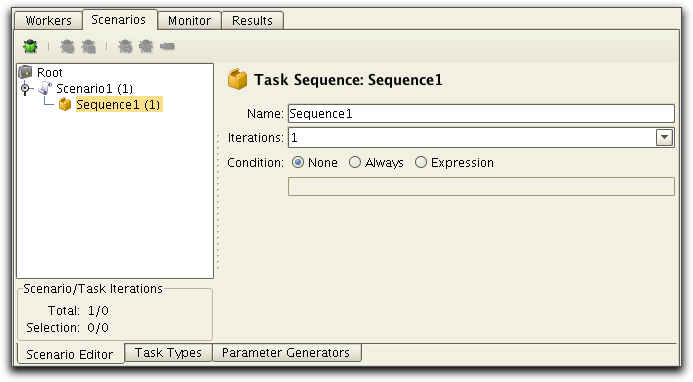Click the gray arrow-bar icon ending the toolbar
Image resolution: width=693 pixels, height=382 pixels.
tap(167, 46)
